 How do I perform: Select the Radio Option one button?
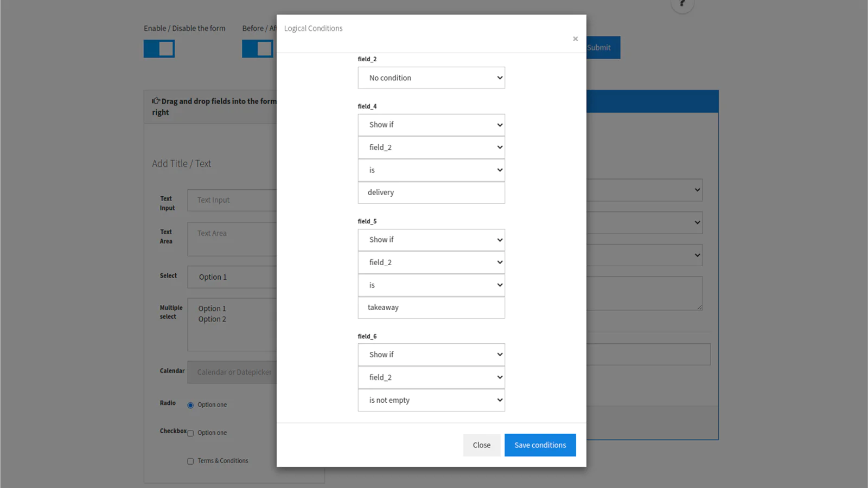click(x=190, y=405)
